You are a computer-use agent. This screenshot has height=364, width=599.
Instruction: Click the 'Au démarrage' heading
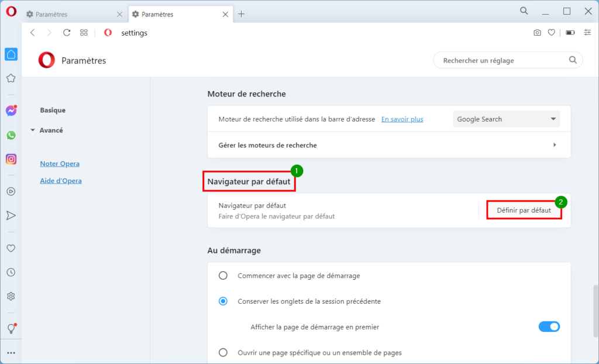234,250
